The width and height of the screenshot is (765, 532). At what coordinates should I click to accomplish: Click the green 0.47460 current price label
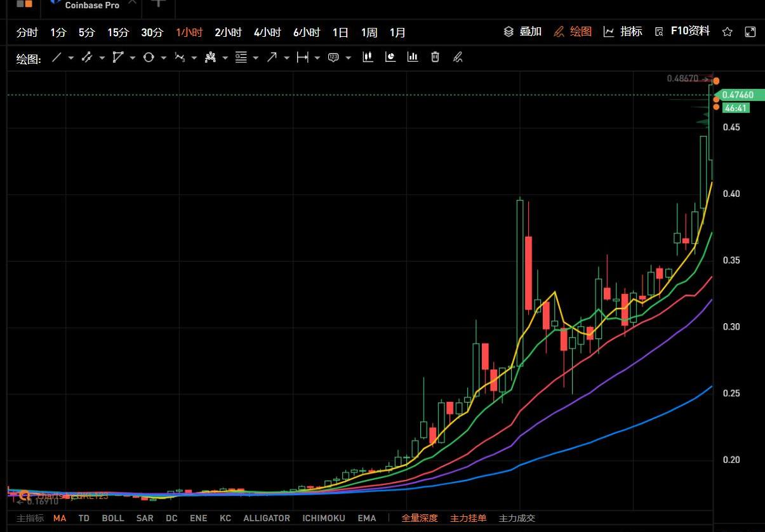click(737, 95)
